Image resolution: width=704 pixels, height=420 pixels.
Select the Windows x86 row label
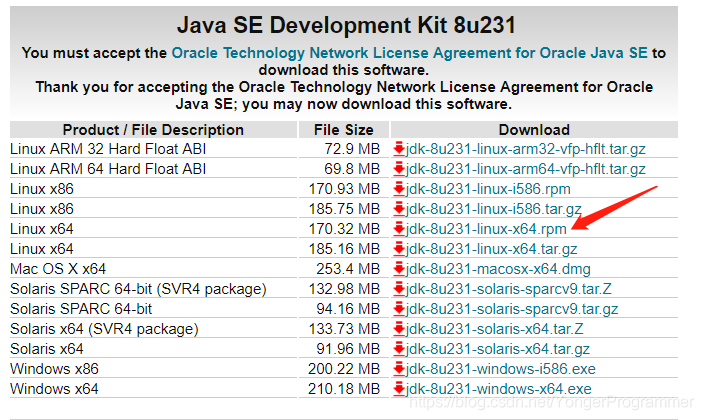click(x=54, y=369)
